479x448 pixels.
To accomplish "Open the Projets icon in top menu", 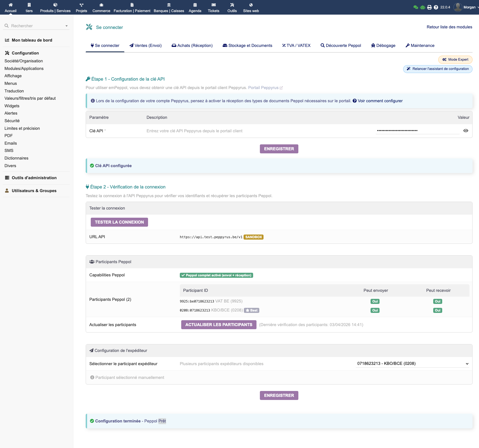I will pos(81,5).
